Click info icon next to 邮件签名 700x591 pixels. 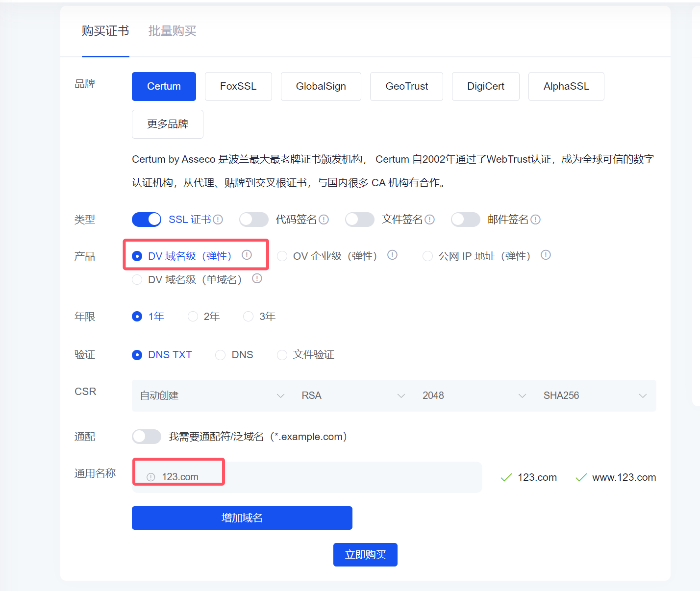pyautogui.click(x=536, y=220)
